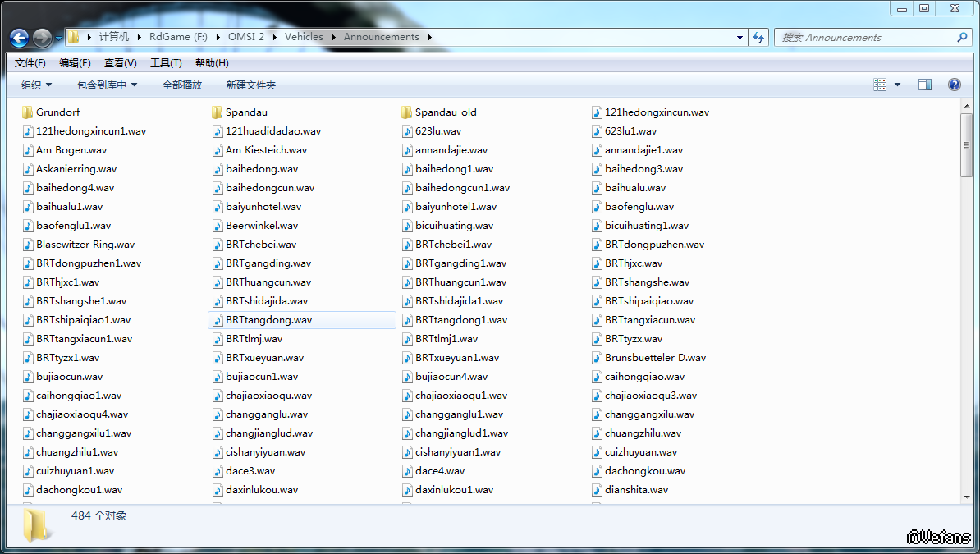The height and width of the screenshot is (554, 980).
Task: Select the baiyunhotel.wav audio icon
Action: pos(218,207)
